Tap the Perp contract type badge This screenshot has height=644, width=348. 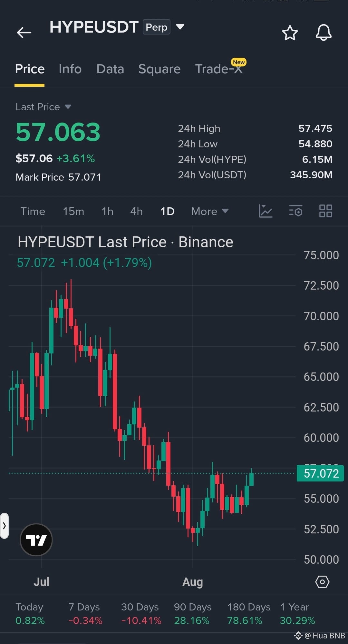[157, 27]
